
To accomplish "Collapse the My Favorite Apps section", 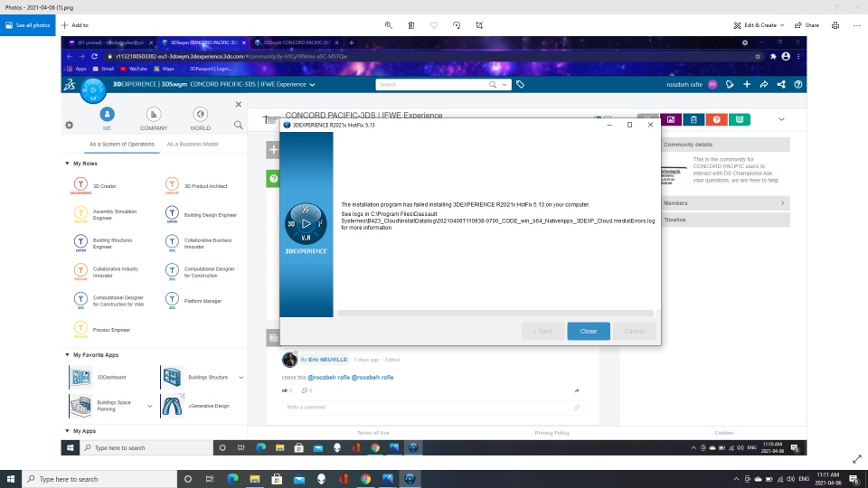I will pos(68,354).
